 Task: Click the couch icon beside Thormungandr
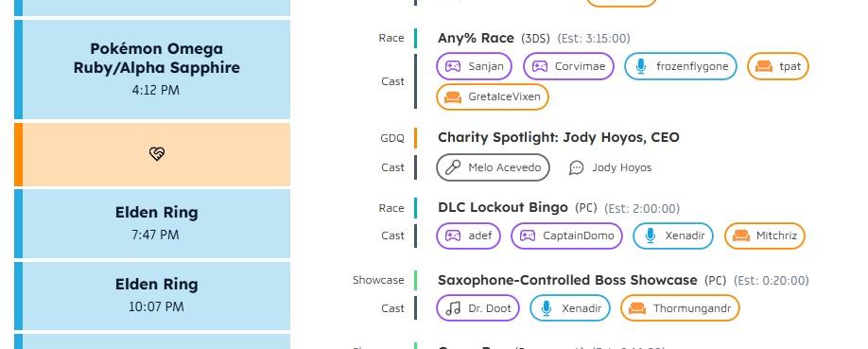637,308
